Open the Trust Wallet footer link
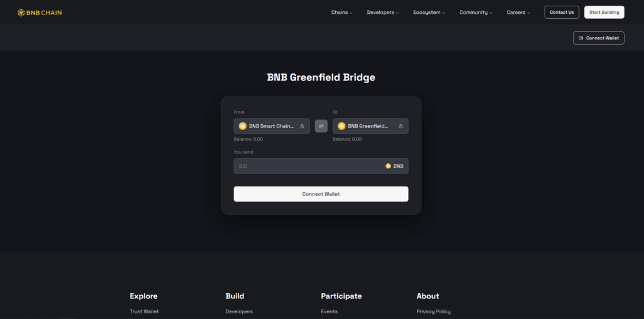Viewport: 644px width, 319px height. pyautogui.click(x=144, y=311)
